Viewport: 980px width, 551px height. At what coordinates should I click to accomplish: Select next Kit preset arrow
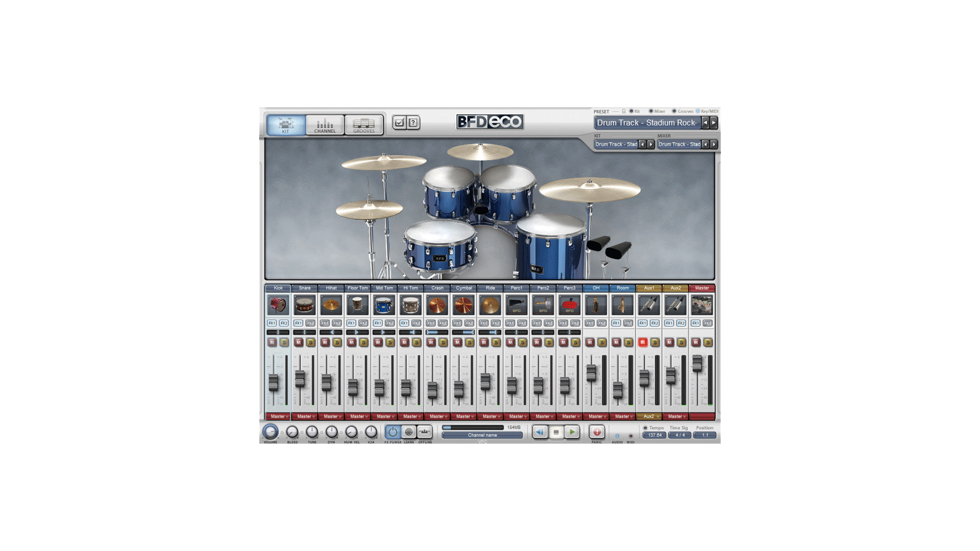pyautogui.click(x=650, y=144)
